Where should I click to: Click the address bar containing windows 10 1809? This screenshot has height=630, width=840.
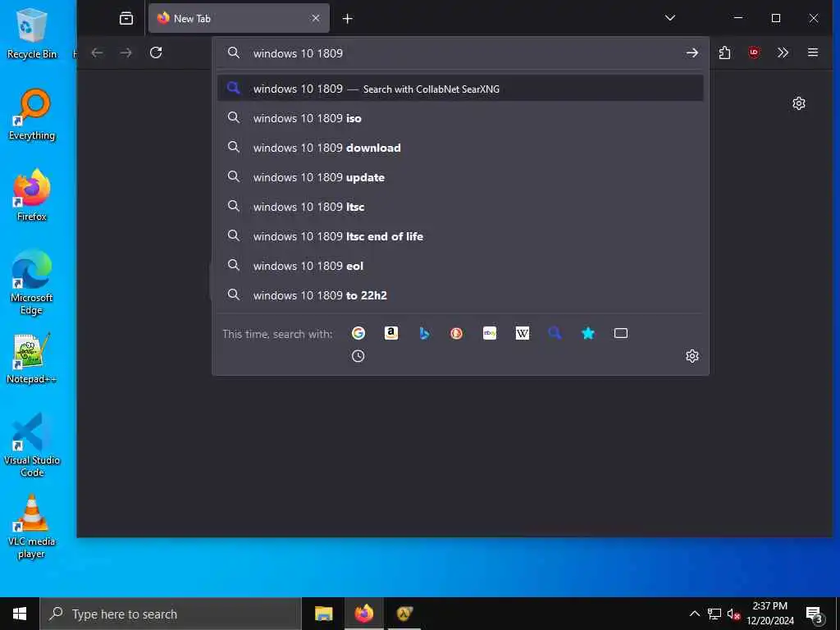461,53
